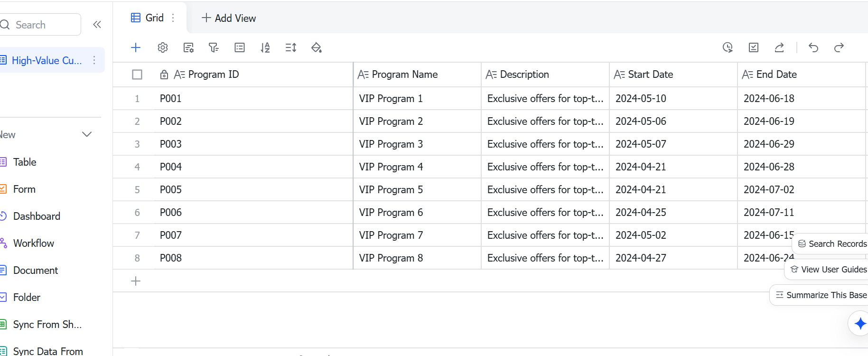The height and width of the screenshot is (356, 868).
Task: Open field settings gear icon
Action: [x=163, y=47]
